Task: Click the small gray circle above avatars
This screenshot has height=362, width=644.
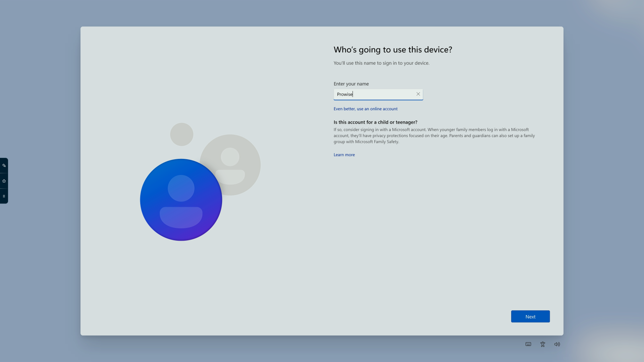Action: [x=181, y=134]
